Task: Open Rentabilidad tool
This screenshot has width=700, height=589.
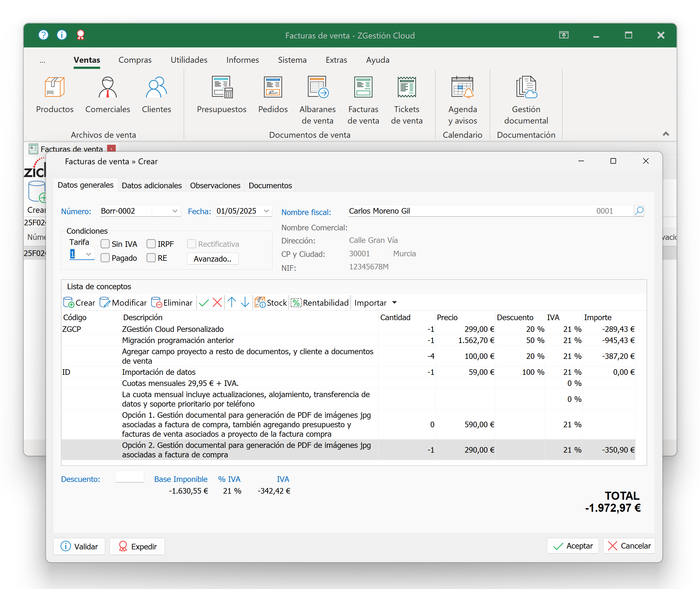Action: (319, 303)
